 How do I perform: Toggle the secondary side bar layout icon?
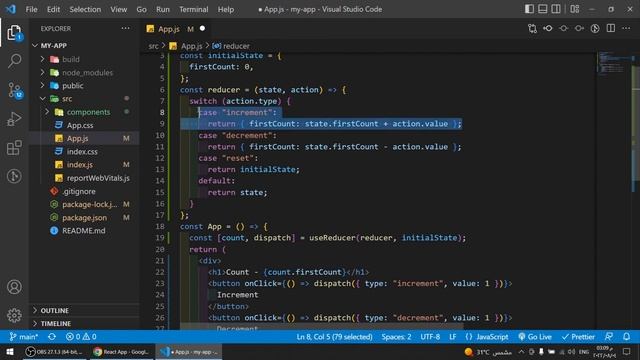coord(556,9)
